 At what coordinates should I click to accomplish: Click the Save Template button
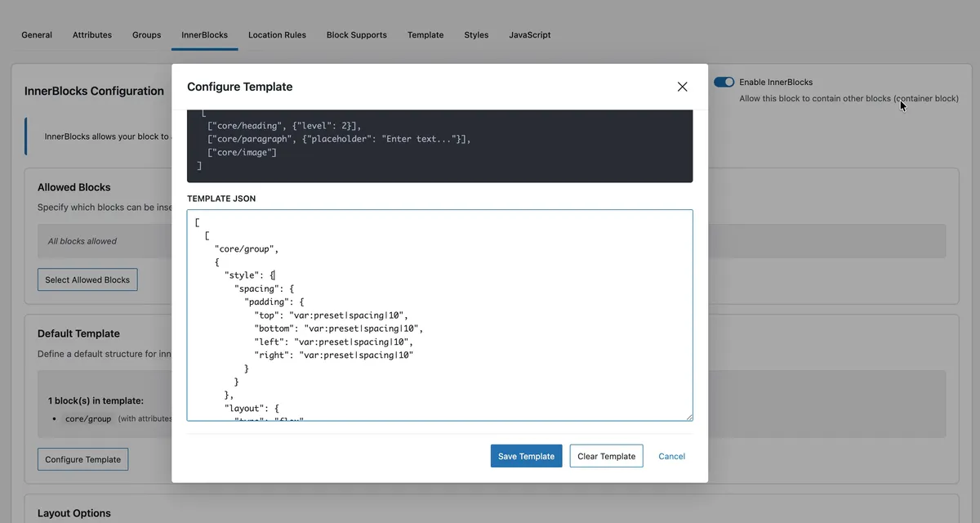point(526,456)
